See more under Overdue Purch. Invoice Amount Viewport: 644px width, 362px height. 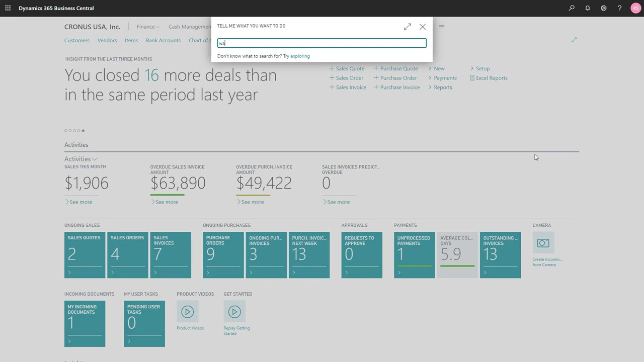[250, 202]
